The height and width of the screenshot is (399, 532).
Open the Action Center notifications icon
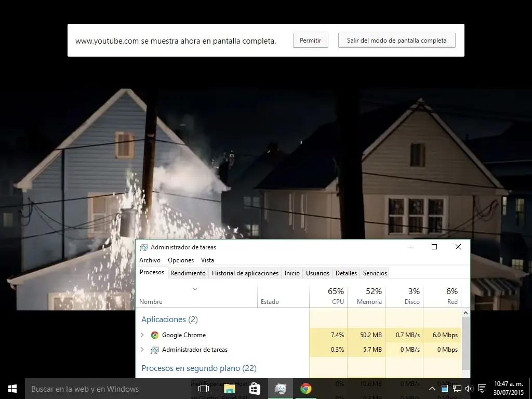click(482, 389)
